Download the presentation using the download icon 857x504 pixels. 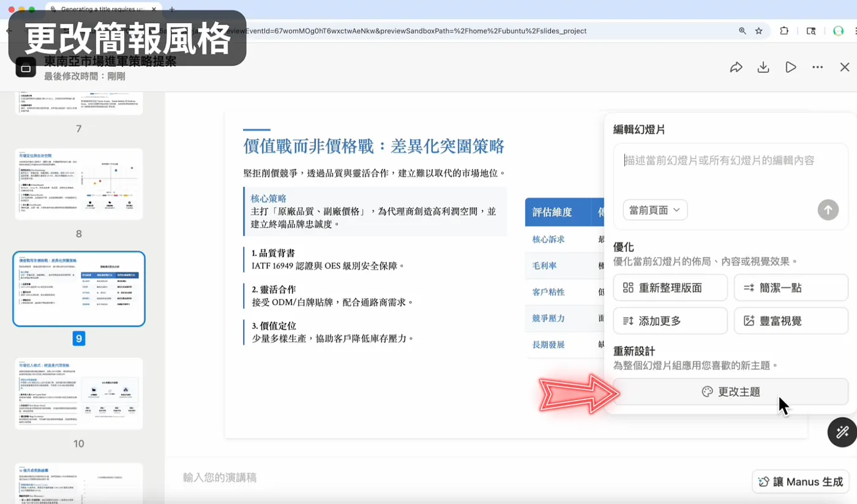(763, 67)
